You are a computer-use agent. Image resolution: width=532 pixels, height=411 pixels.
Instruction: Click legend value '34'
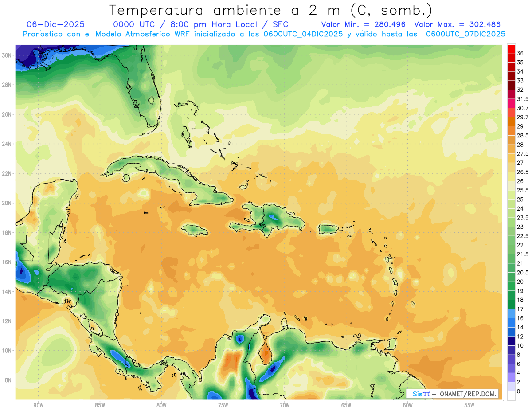520,71
